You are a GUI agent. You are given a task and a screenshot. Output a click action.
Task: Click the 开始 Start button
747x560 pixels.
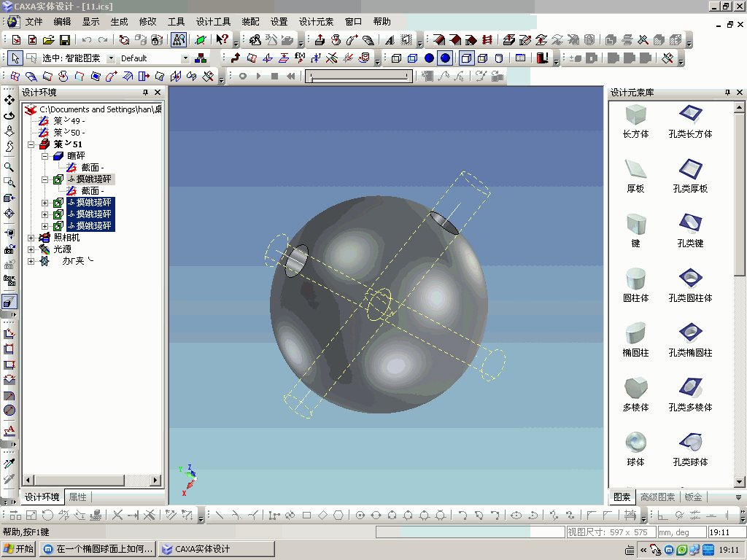(x=18, y=549)
